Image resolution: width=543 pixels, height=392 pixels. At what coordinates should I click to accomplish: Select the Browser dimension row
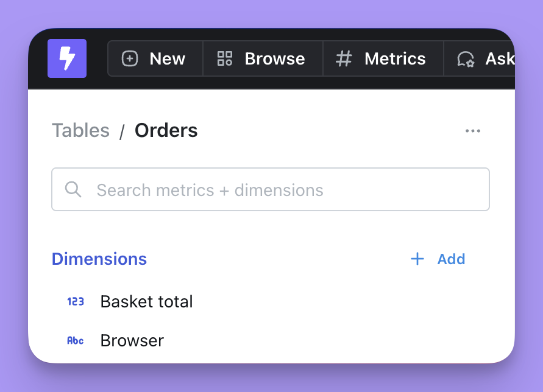tap(132, 341)
